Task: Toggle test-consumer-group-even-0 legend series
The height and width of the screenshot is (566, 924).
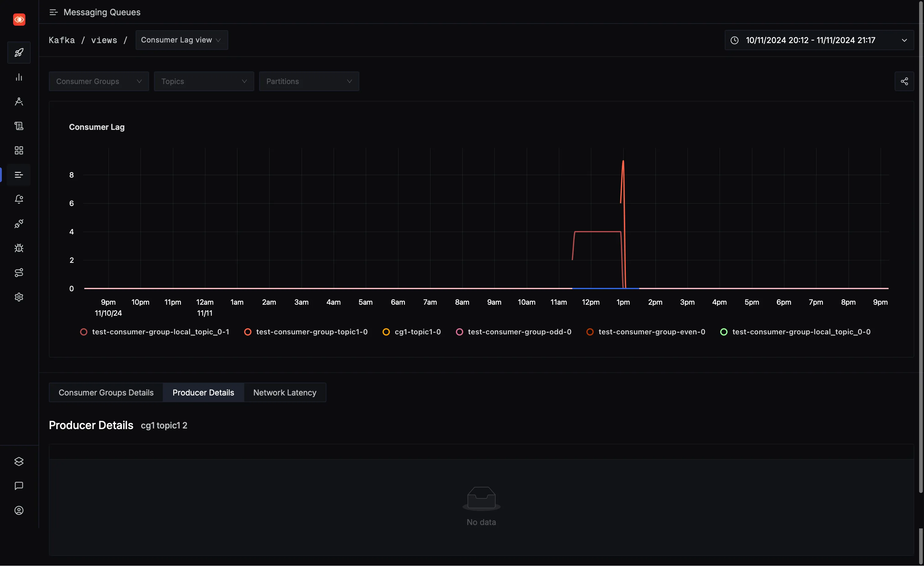Action: [x=646, y=332]
